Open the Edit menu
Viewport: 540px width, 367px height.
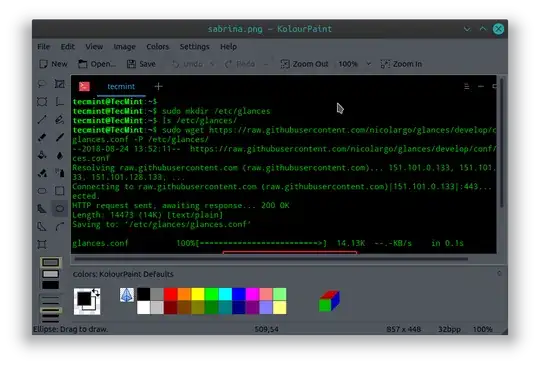68,46
